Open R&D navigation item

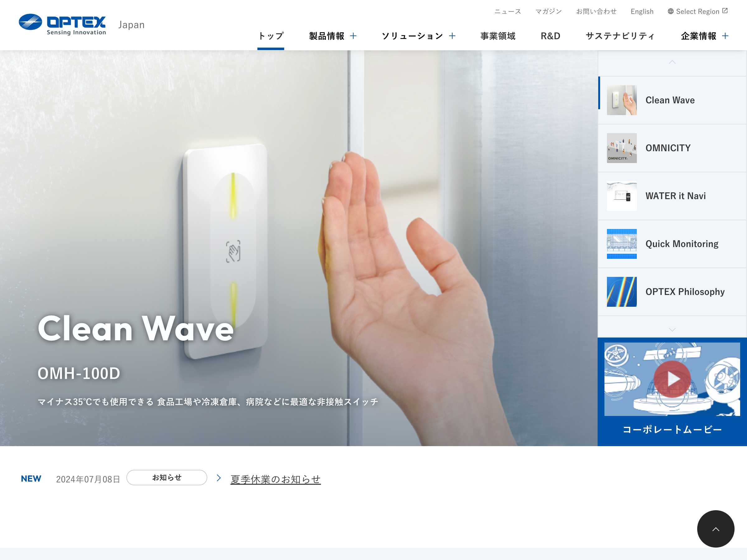551,36
